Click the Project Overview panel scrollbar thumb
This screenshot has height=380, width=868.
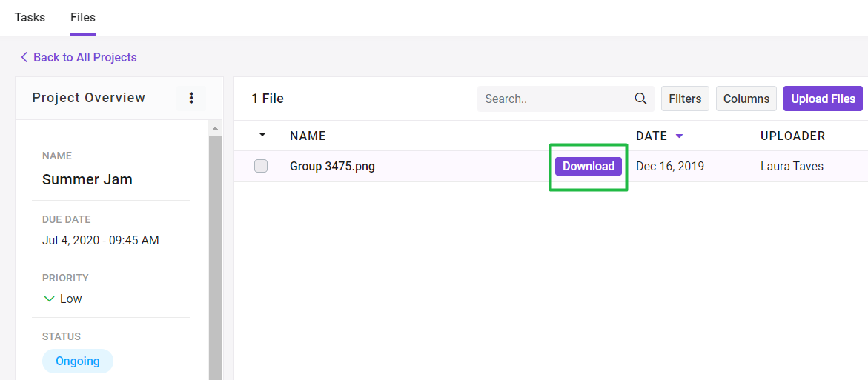tap(216, 257)
